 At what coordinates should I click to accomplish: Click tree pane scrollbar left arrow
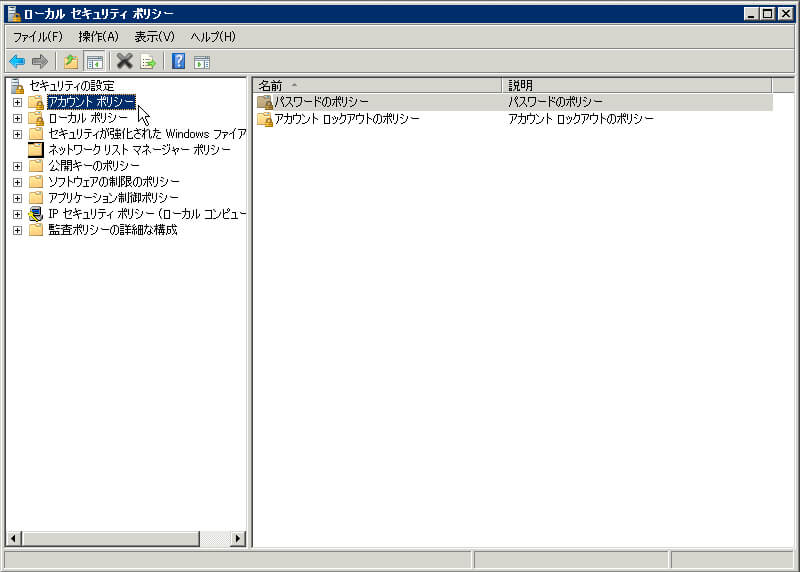pyautogui.click(x=14, y=538)
